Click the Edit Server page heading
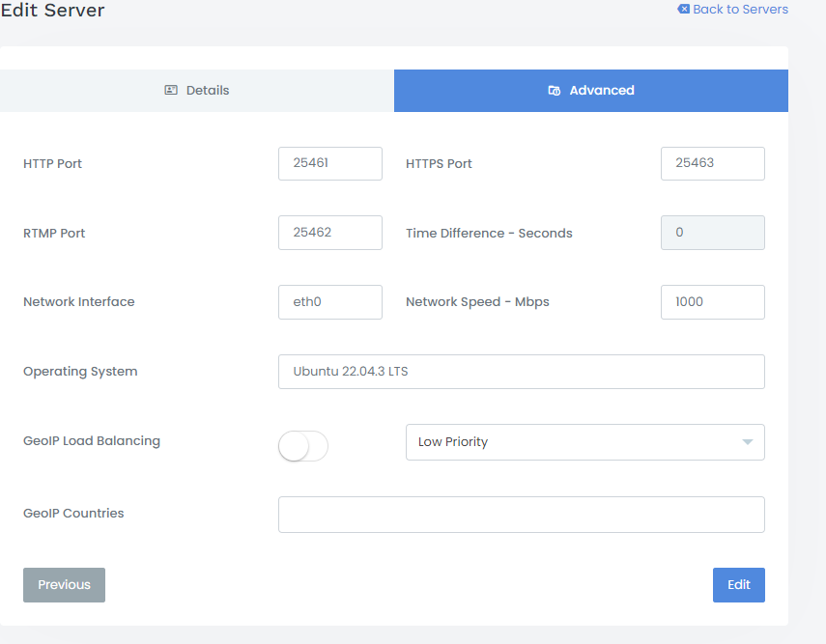826x644 pixels. [53, 10]
